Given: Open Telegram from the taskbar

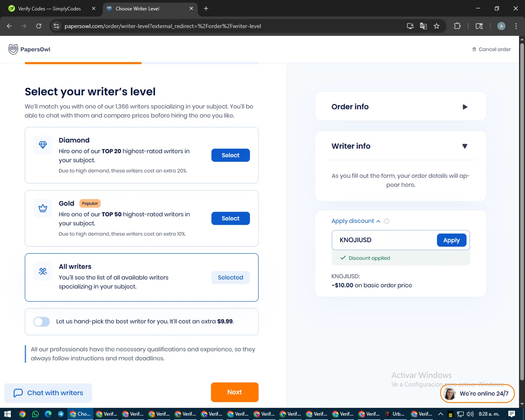Looking at the screenshot, I should click(x=61, y=414).
